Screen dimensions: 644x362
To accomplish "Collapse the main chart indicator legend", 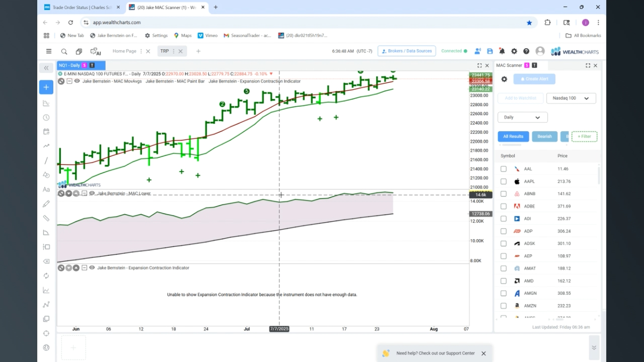I will coord(69,81).
